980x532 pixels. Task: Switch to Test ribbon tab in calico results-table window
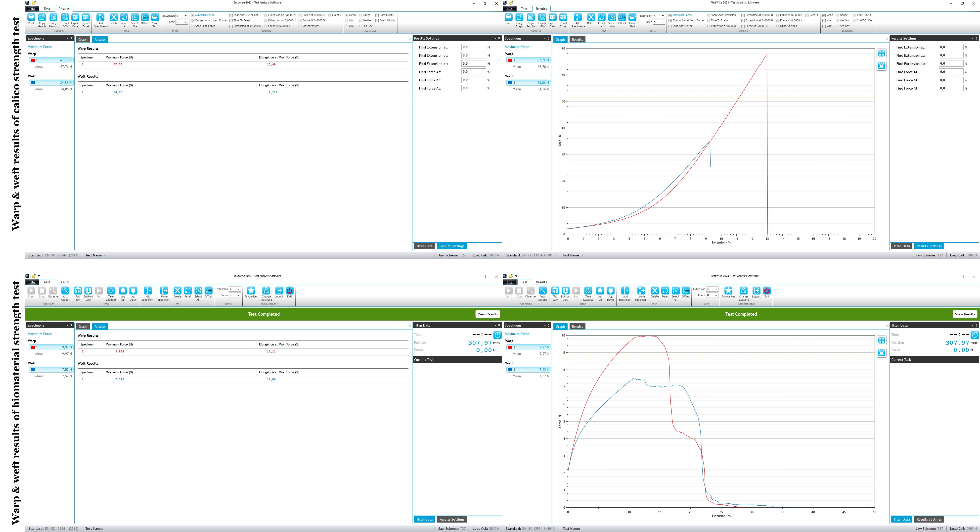(x=47, y=9)
